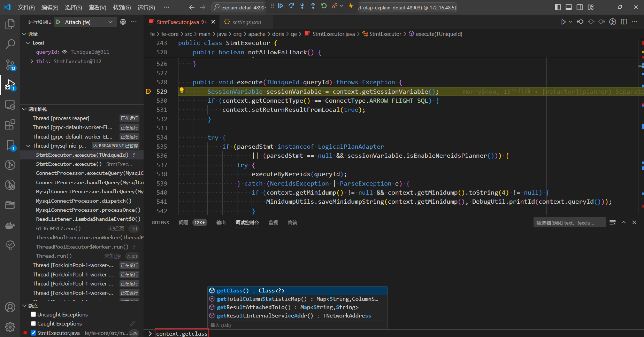This screenshot has height=337, width=644.
Task: Open the Search view in activity bar
Action: [10, 44]
